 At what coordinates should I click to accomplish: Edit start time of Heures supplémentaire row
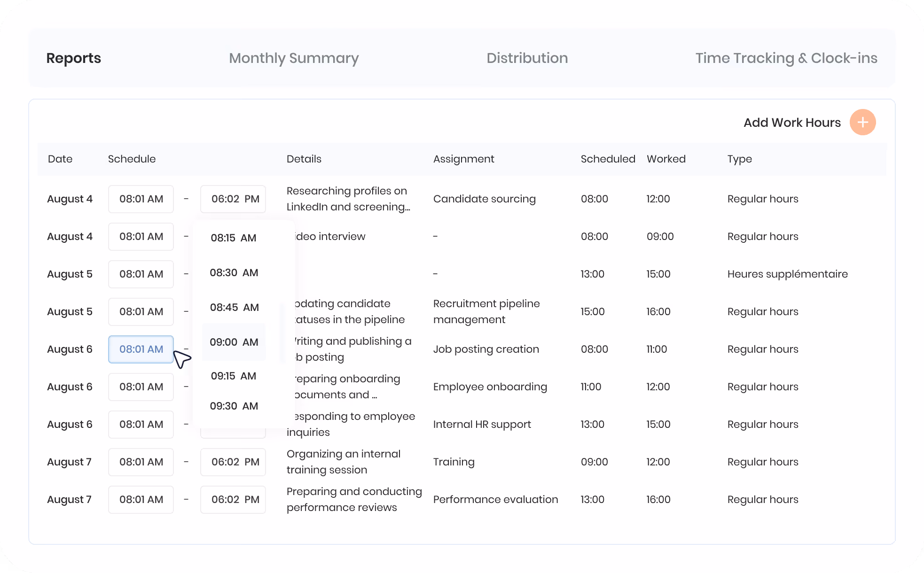tap(141, 274)
